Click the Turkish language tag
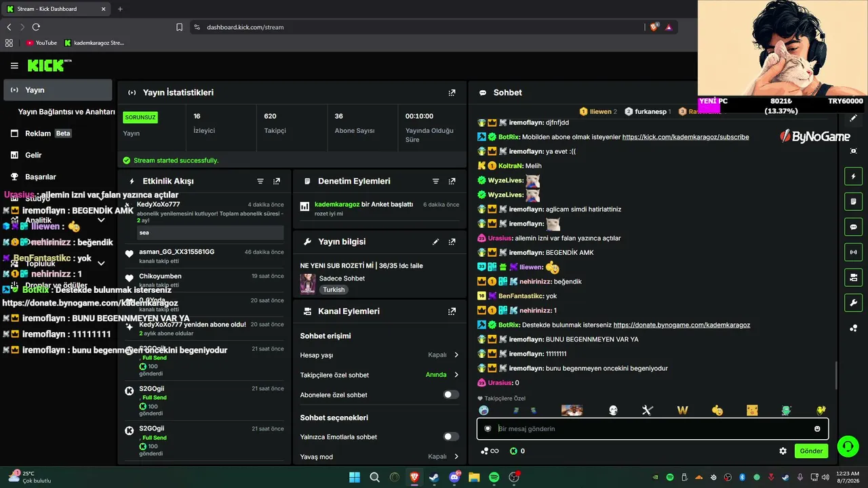Viewport: 868px width, 488px height. (334, 289)
